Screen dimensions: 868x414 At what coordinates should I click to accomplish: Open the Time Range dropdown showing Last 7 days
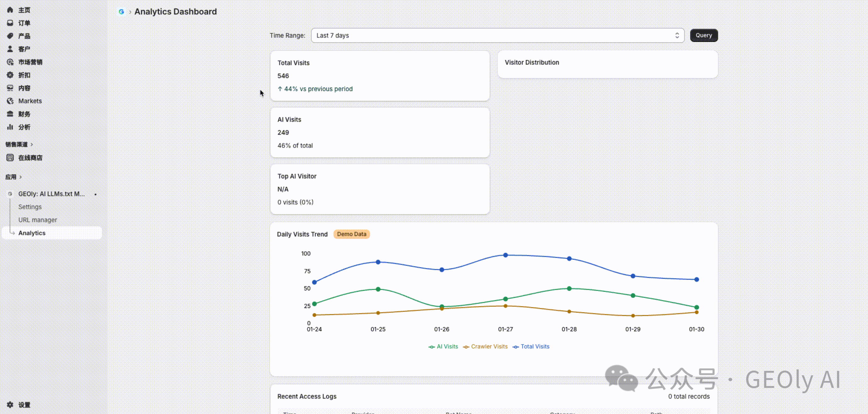click(497, 36)
